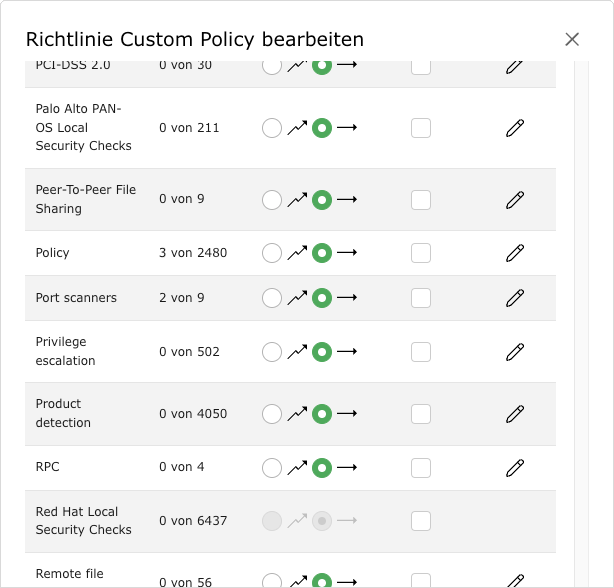Enable checkbox for Product detection row
Screen dimensions: 614x588
tap(421, 414)
